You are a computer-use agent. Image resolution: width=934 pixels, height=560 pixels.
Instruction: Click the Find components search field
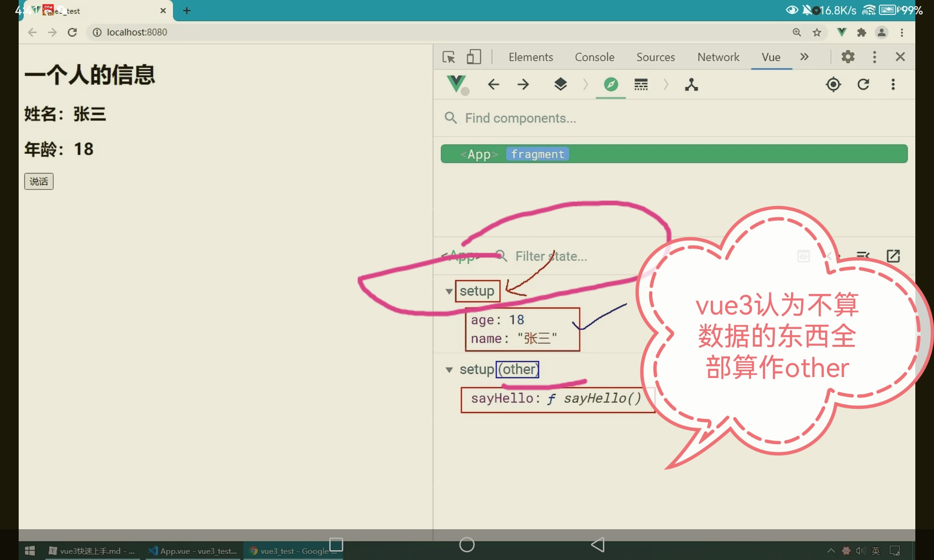(x=520, y=118)
